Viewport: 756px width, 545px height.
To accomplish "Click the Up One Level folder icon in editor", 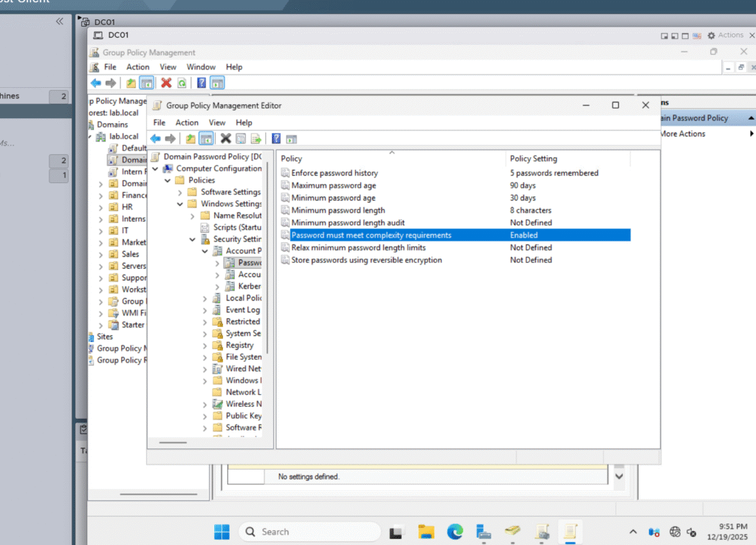I will pos(190,139).
